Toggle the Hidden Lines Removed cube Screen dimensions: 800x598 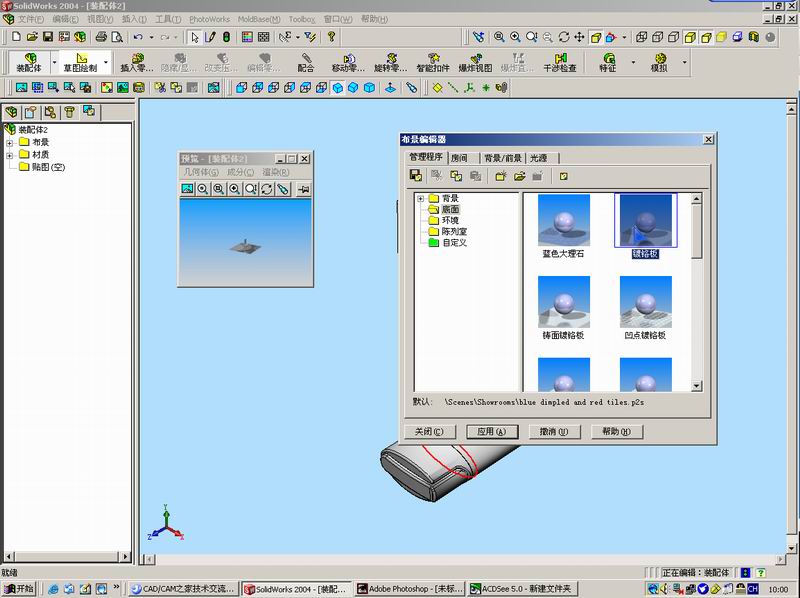[x=673, y=37]
